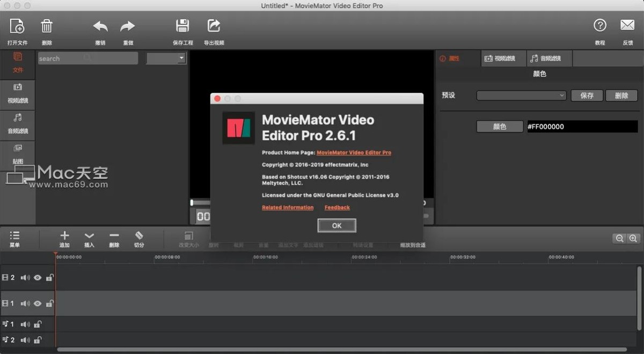644x354 pixels.
Task: Switch to 音频滤镜 tab in right panel
Action: pyautogui.click(x=549, y=59)
